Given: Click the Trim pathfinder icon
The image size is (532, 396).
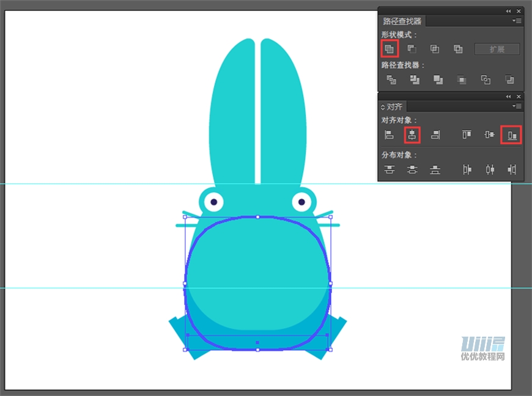Looking at the screenshot, I should pyautogui.click(x=415, y=79).
